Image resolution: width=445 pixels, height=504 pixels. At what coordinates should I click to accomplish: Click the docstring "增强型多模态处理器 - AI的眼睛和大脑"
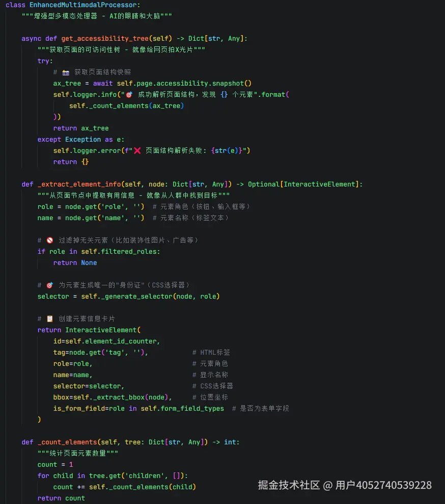point(97,16)
